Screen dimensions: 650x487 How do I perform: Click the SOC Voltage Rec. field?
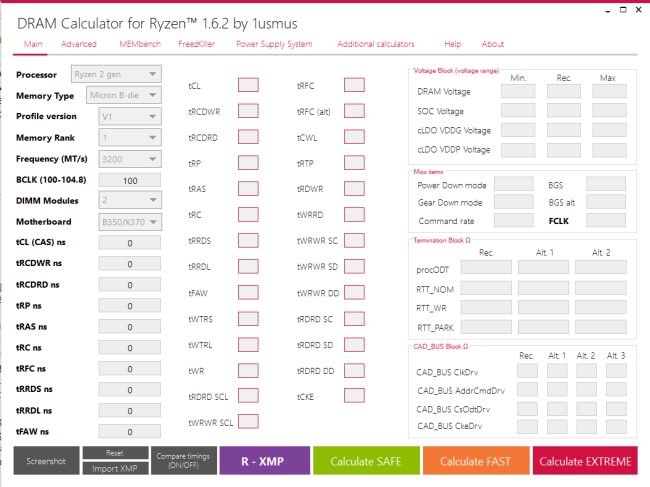564,111
